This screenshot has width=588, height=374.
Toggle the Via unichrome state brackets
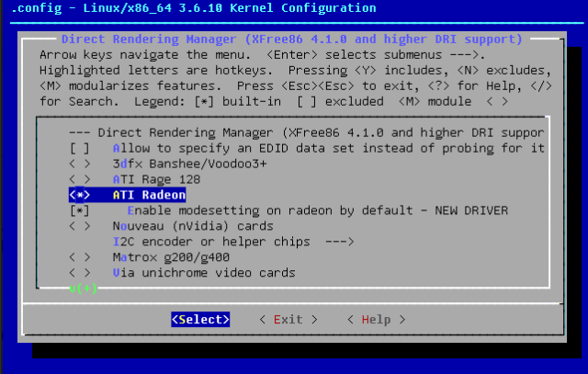(80, 273)
